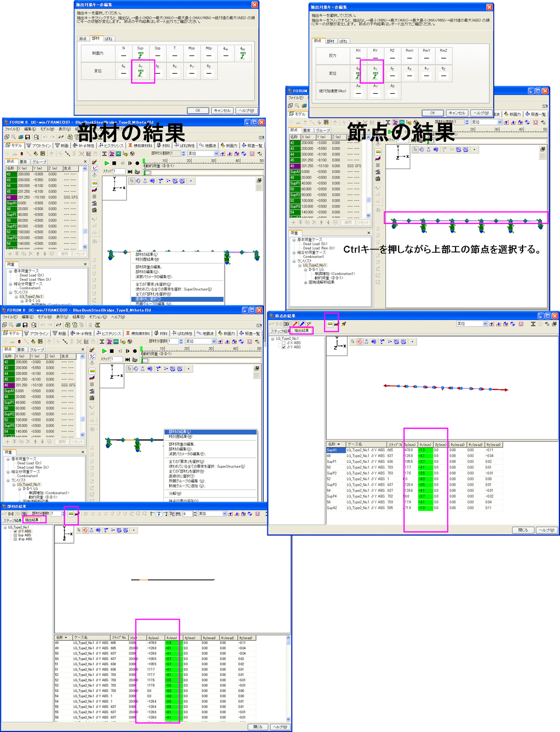Screen dimensions: 560x732
Task: Toggle δY ABS checkbox in 節点の結果 tree
Action: click(x=283, y=347)
